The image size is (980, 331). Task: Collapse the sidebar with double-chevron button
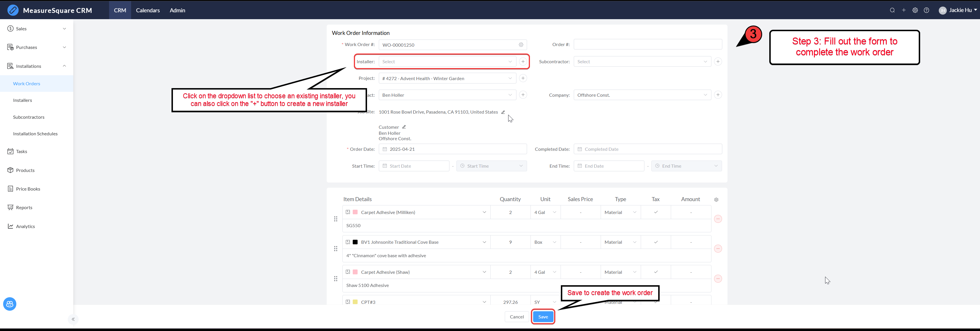(x=73, y=319)
